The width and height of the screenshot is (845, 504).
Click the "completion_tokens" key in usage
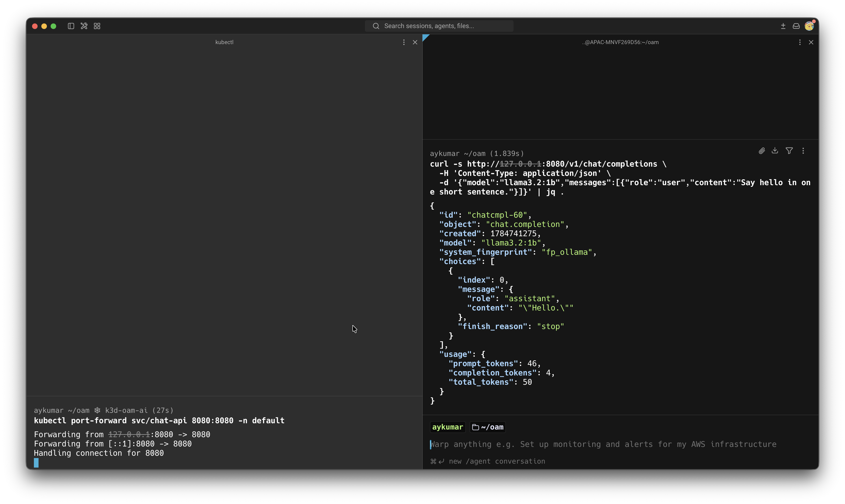click(492, 373)
